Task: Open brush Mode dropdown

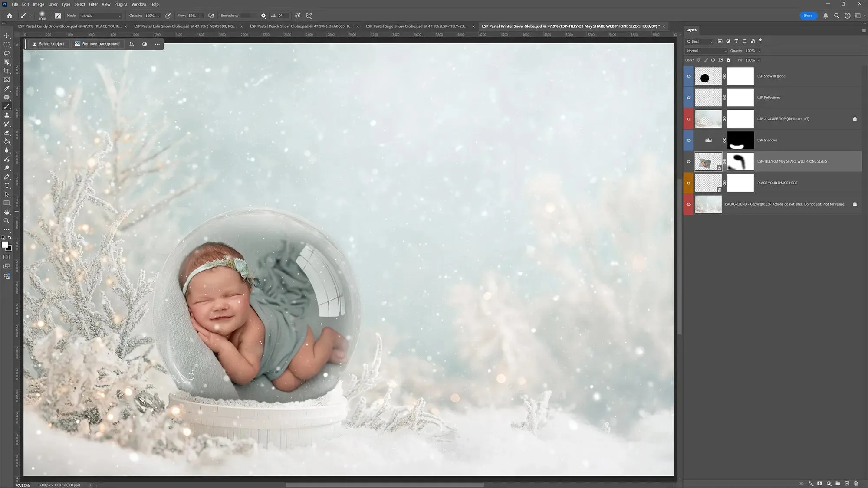Action: [x=101, y=16]
